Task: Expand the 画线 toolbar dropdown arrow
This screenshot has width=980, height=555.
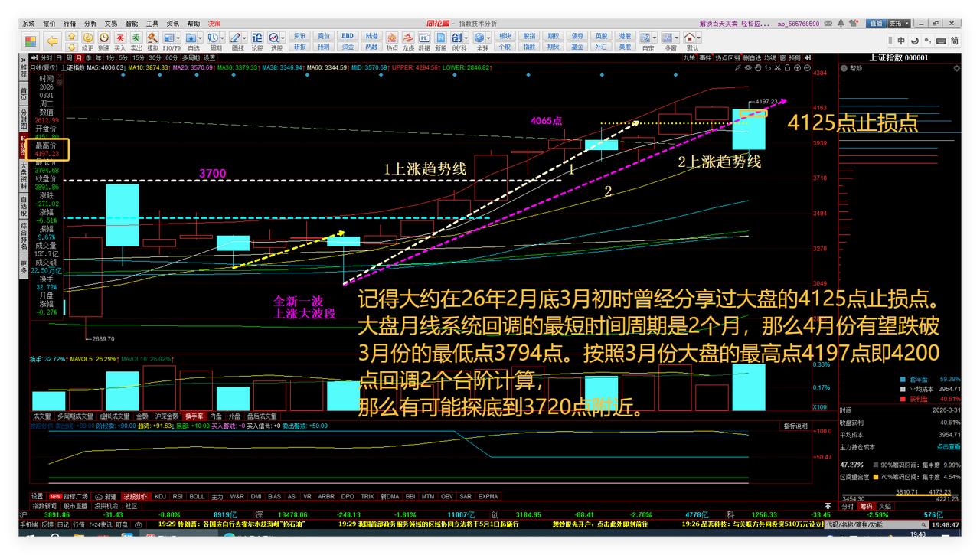Action: (245, 38)
